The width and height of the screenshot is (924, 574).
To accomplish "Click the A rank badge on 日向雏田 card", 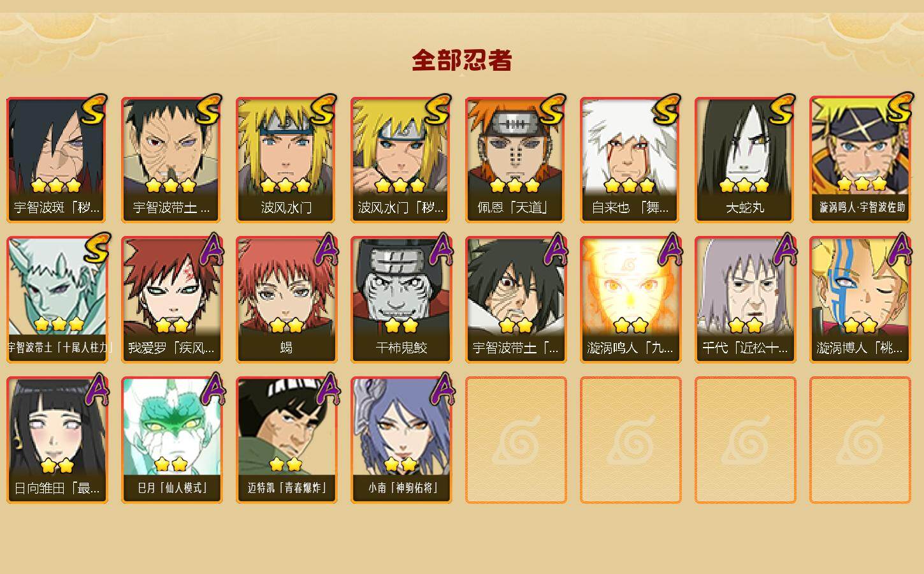I will [97, 390].
